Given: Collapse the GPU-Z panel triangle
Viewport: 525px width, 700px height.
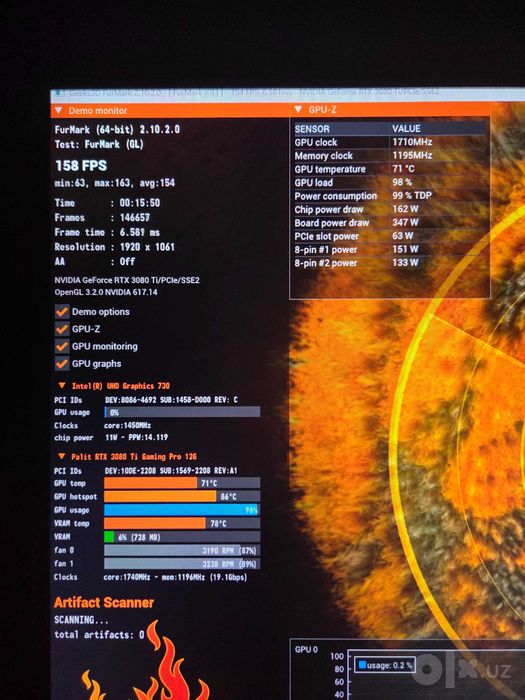Looking at the screenshot, I should pos(298,109).
